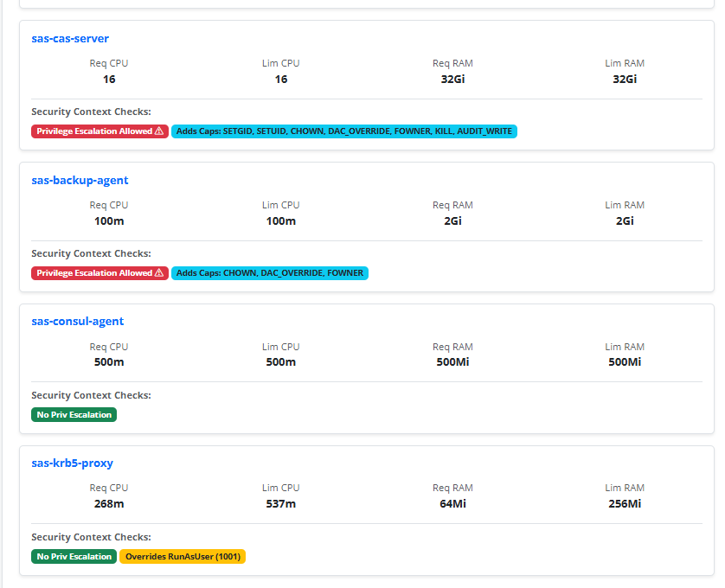This screenshot has height=588, width=725.
Task: Select sas-krb5-proxy Lim RAM value 256Mi
Action: (x=625, y=504)
